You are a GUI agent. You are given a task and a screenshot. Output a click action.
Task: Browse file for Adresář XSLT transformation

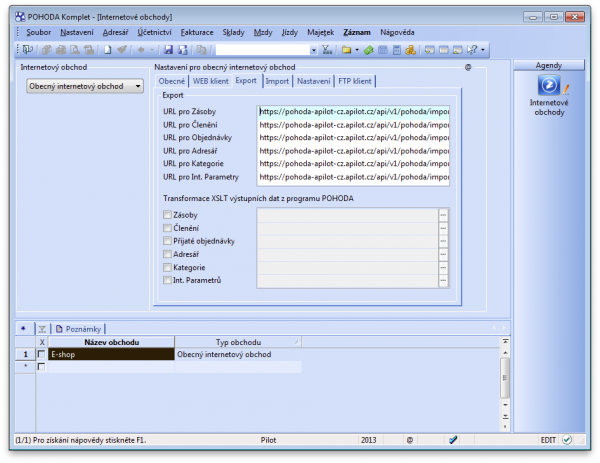click(x=443, y=254)
